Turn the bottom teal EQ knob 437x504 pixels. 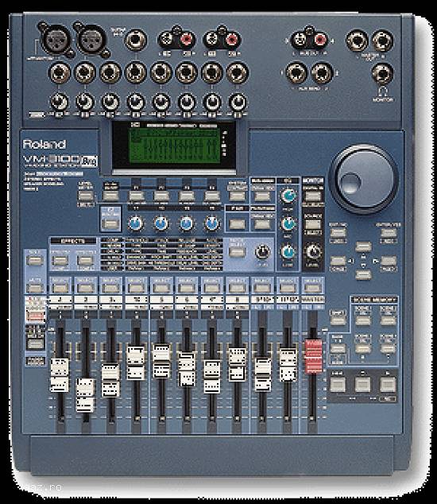coord(288,252)
